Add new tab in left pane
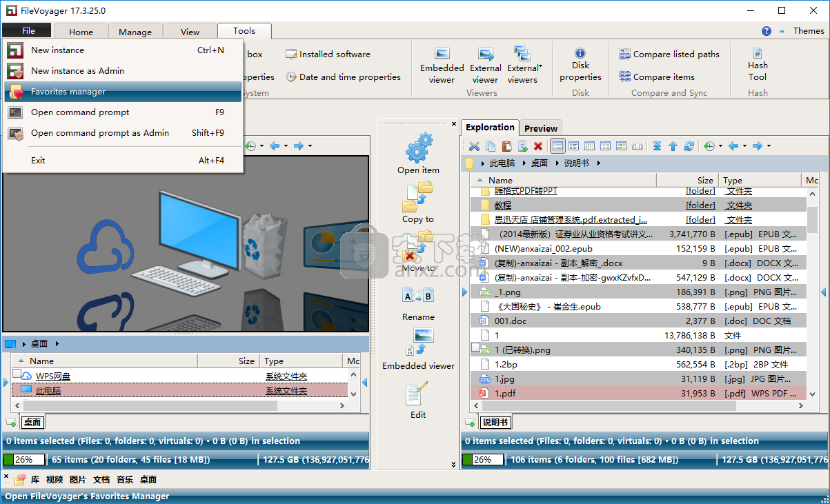The image size is (830, 504). tap(10, 423)
